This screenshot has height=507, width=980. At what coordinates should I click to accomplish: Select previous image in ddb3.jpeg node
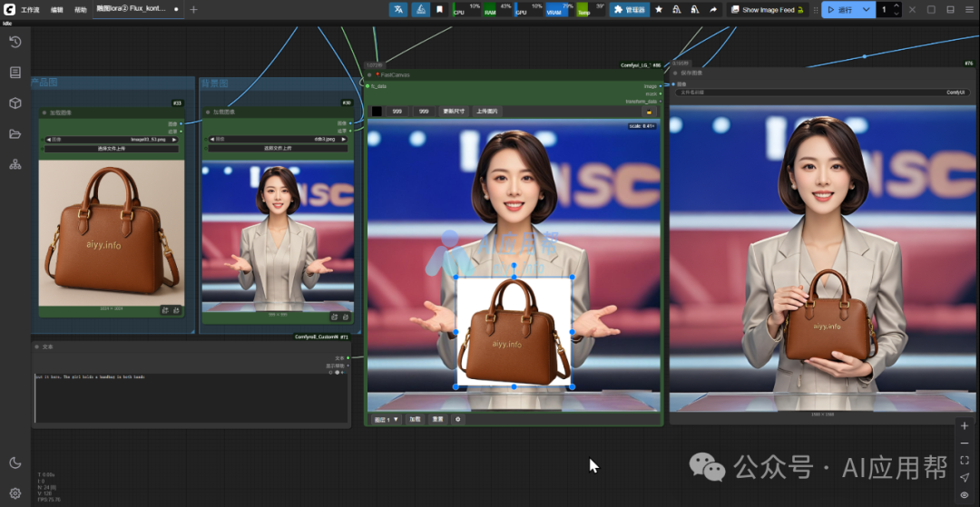211,140
